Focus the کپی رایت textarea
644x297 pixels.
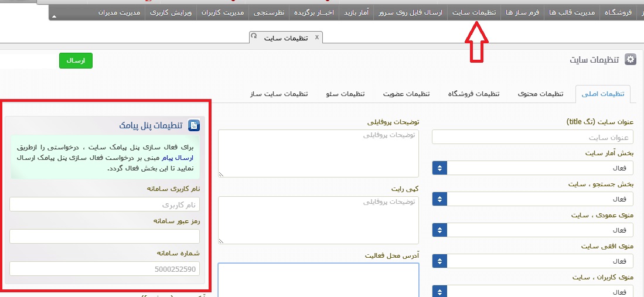tap(318, 220)
